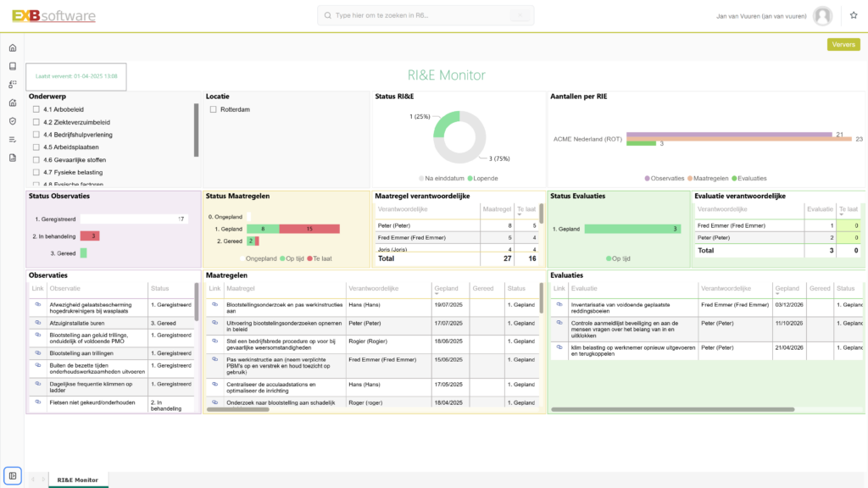The height and width of the screenshot is (488, 868).
Task: Expand the sidebar panel toggle icon
Action: (x=12, y=475)
